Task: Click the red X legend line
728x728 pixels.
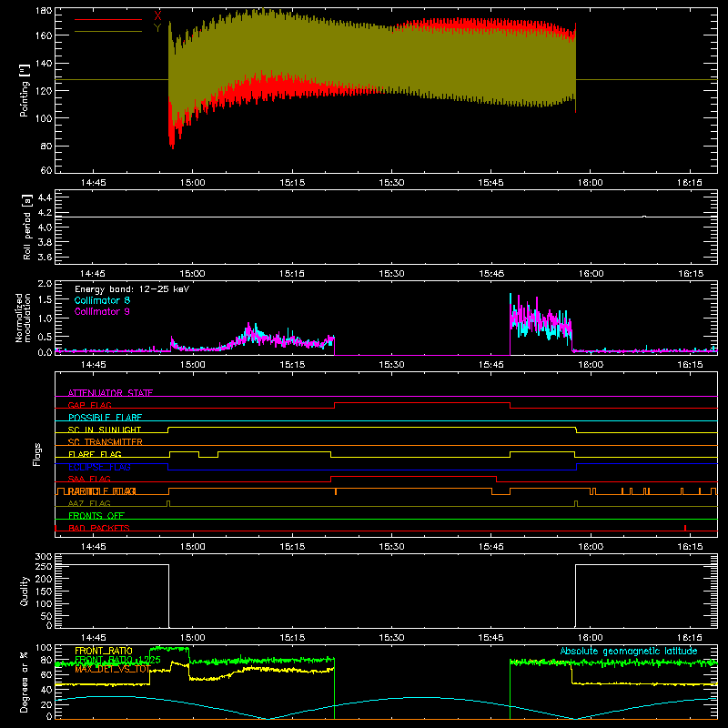Action: pos(108,19)
